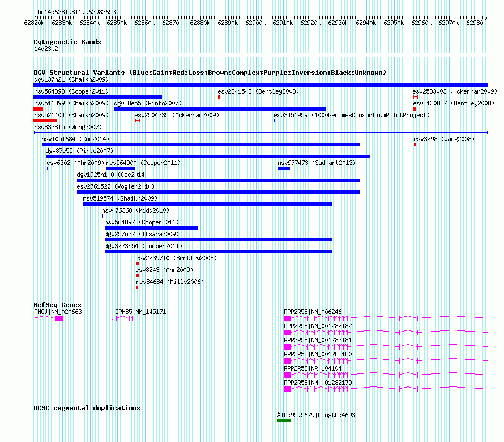
Task: Select the magenta RHOJ exon block
Action: click(x=59, y=318)
